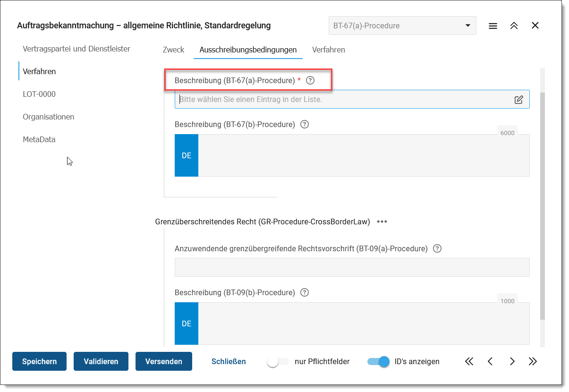Click help icon for BT-09(a)-Procedure field

[x=437, y=248]
